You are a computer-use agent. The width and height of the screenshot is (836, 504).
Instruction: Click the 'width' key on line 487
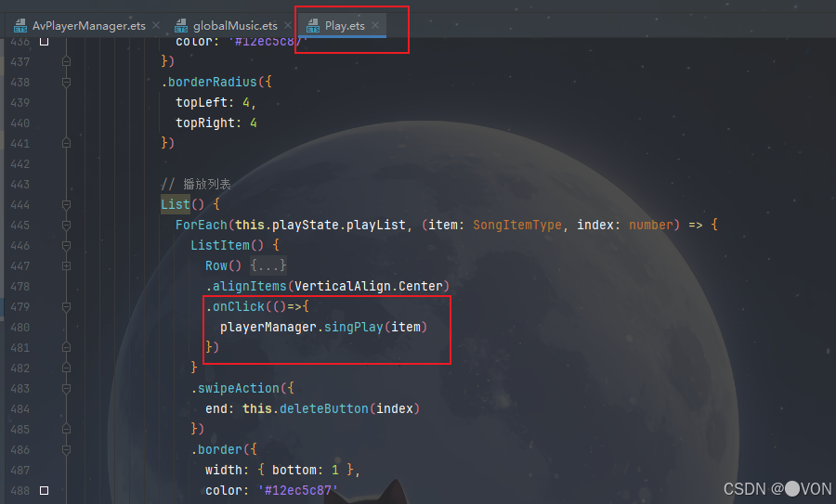(x=224, y=470)
